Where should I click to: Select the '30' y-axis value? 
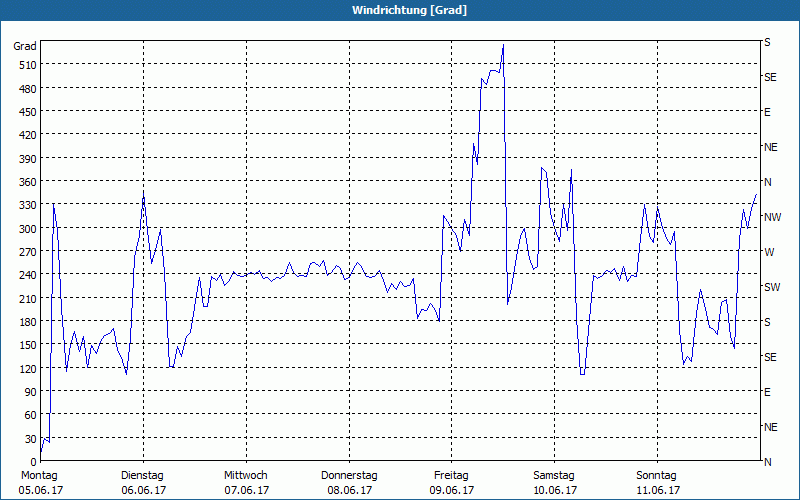tap(31, 439)
